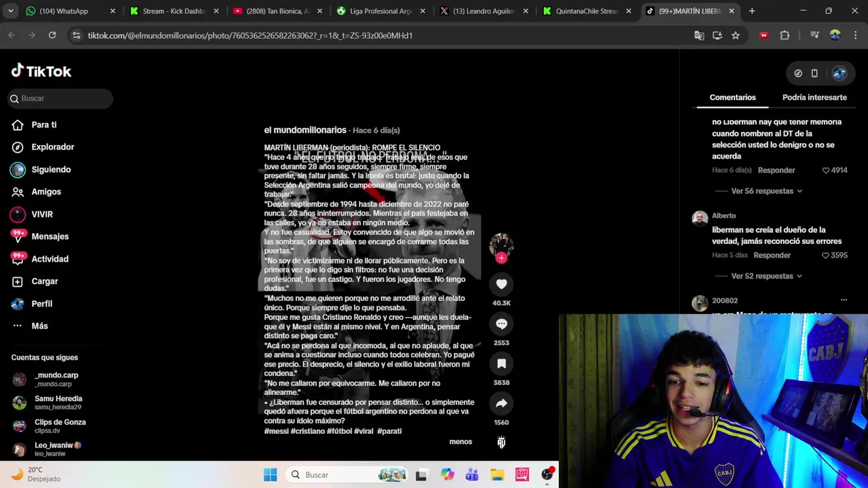This screenshot has width=868, height=488.
Task: Switch to QuintanaChile Stream tab
Action: [587, 11]
